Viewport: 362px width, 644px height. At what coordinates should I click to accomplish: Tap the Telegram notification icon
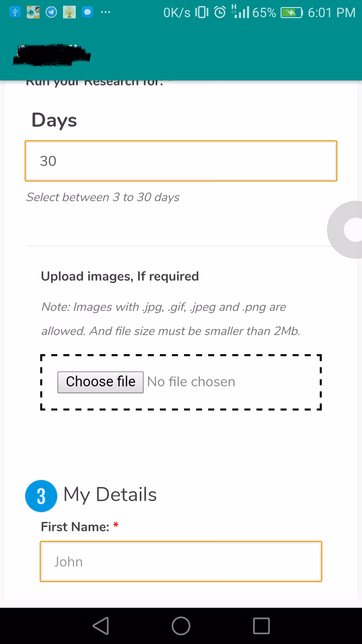point(51,12)
